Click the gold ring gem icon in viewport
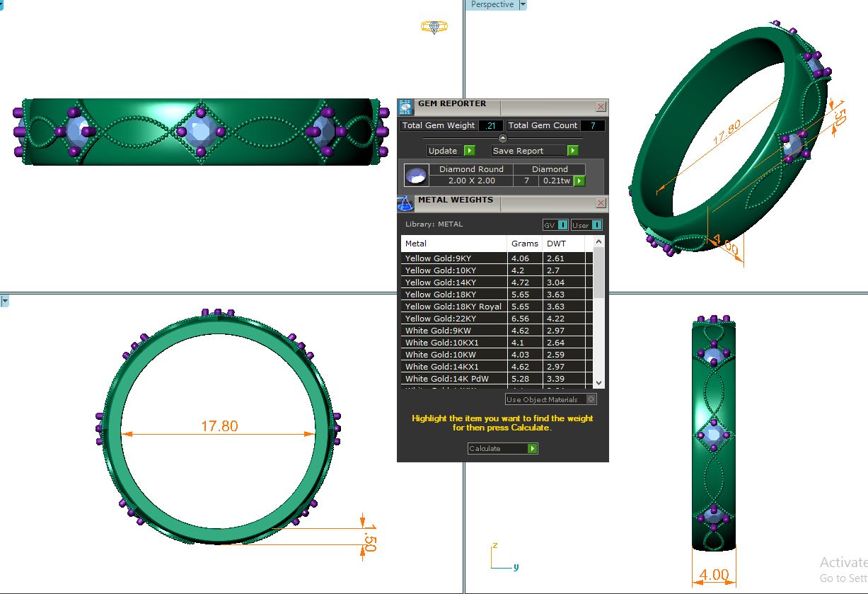Image resolution: width=868 pixels, height=594 pixels. click(x=434, y=27)
